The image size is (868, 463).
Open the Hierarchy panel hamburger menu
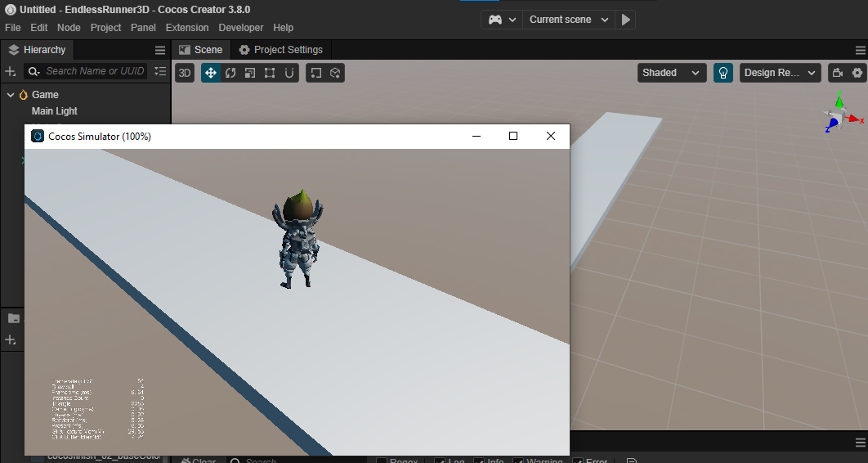pyautogui.click(x=160, y=51)
